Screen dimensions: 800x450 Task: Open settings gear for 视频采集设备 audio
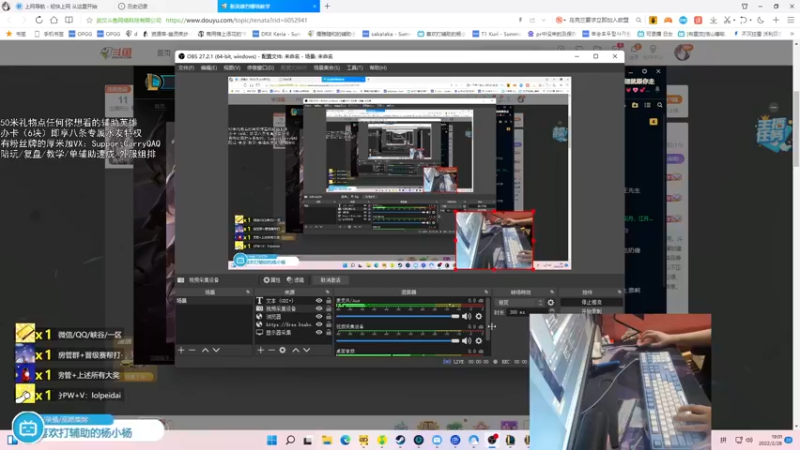[479, 340]
